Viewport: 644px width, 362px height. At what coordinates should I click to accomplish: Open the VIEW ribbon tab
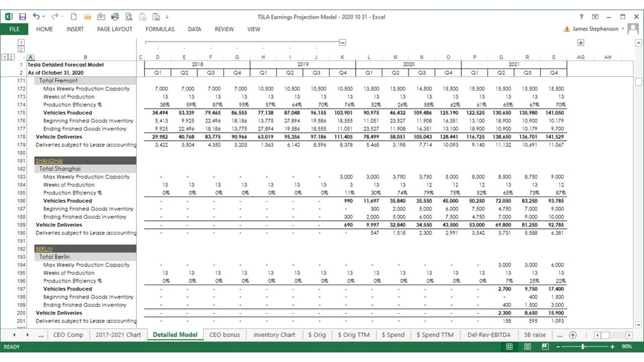pyautogui.click(x=254, y=29)
